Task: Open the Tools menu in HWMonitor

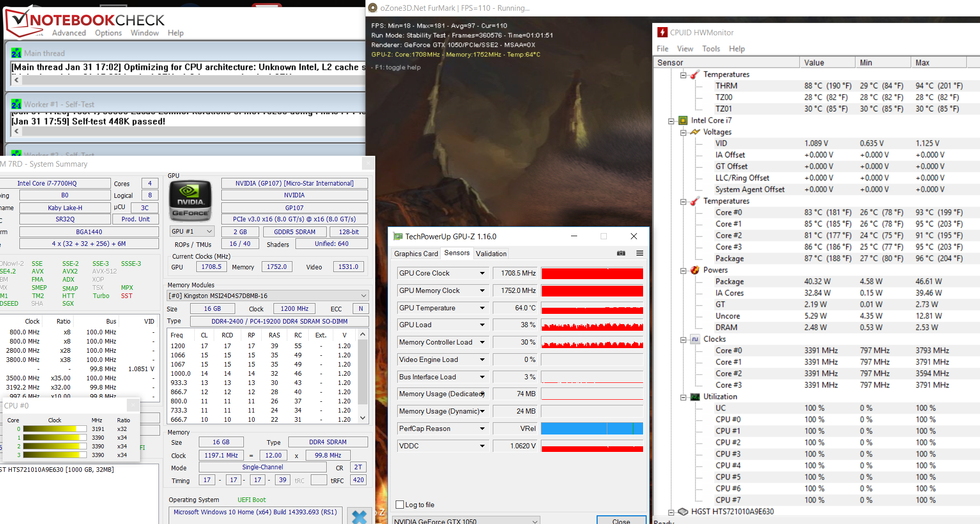Action: click(711, 49)
